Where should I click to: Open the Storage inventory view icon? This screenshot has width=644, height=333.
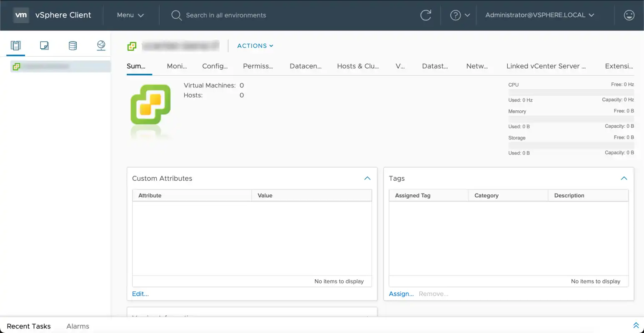coord(73,45)
